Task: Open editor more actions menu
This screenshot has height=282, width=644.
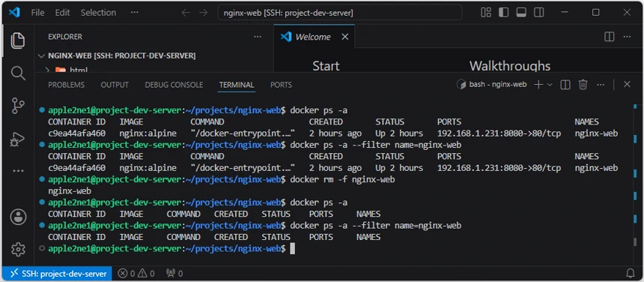Action: [627, 37]
